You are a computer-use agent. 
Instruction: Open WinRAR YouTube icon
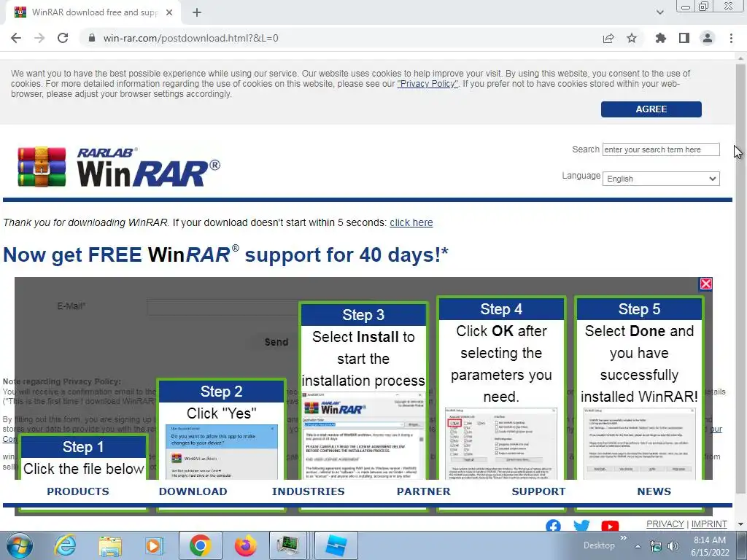coord(610,526)
